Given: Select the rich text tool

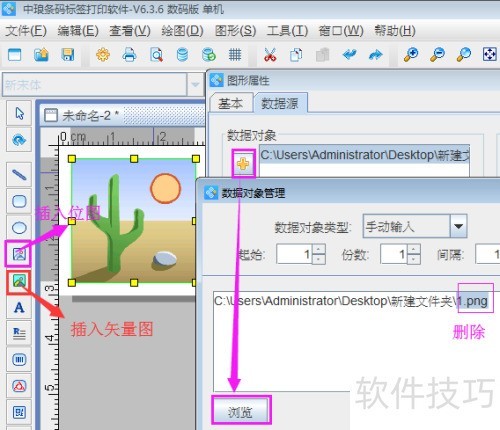Looking at the screenshot, I should tap(19, 333).
